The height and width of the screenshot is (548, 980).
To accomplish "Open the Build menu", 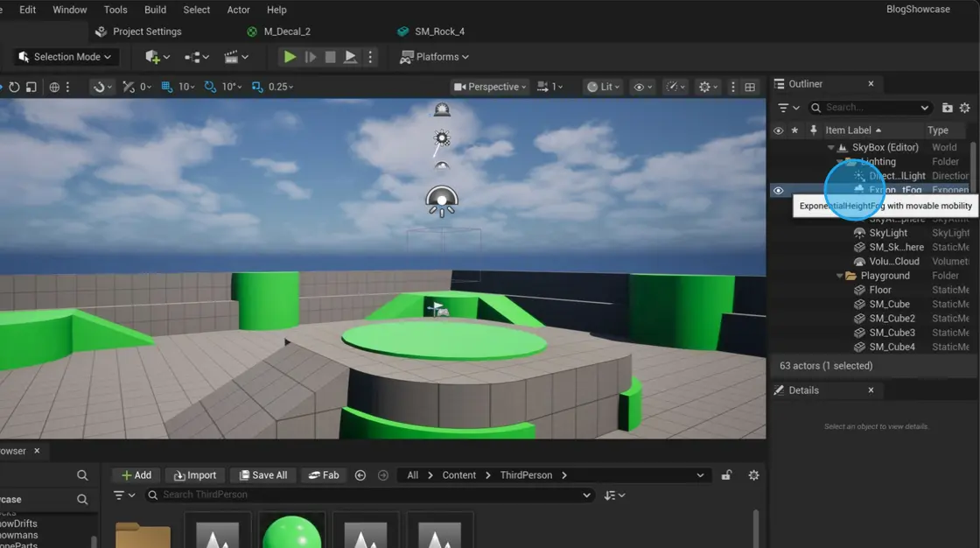I will pyautogui.click(x=155, y=10).
